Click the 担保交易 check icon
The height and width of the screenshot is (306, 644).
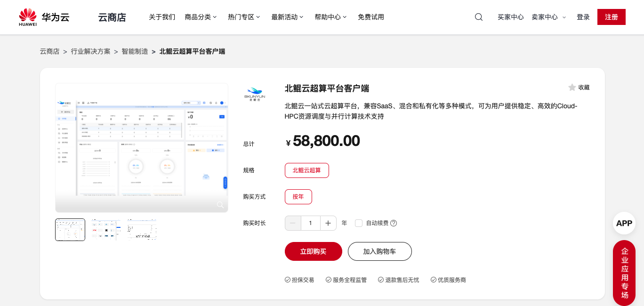coord(288,280)
